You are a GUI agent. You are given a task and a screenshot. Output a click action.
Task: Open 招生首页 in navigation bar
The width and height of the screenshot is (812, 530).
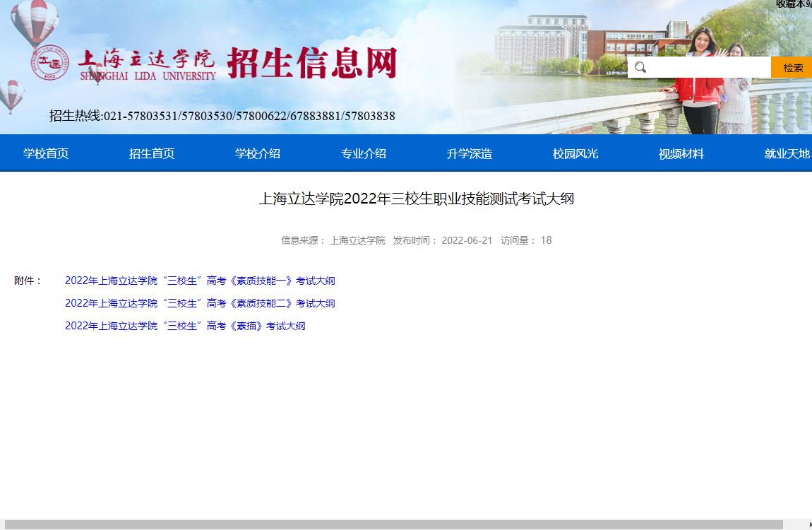pos(152,153)
